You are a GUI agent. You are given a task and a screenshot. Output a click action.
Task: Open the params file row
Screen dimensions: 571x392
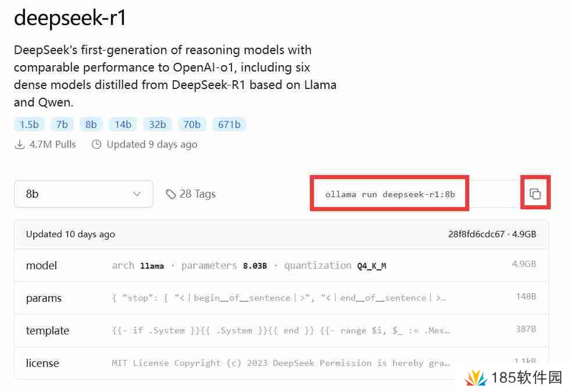pyautogui.click(x=44, y=298)
